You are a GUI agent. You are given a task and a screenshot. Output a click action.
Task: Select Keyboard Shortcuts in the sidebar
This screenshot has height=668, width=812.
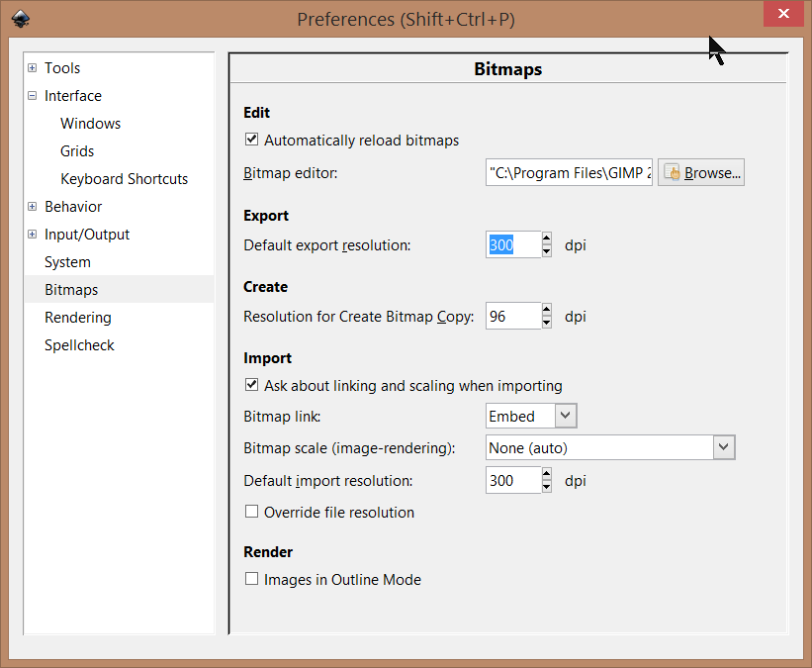click(124, 178)
